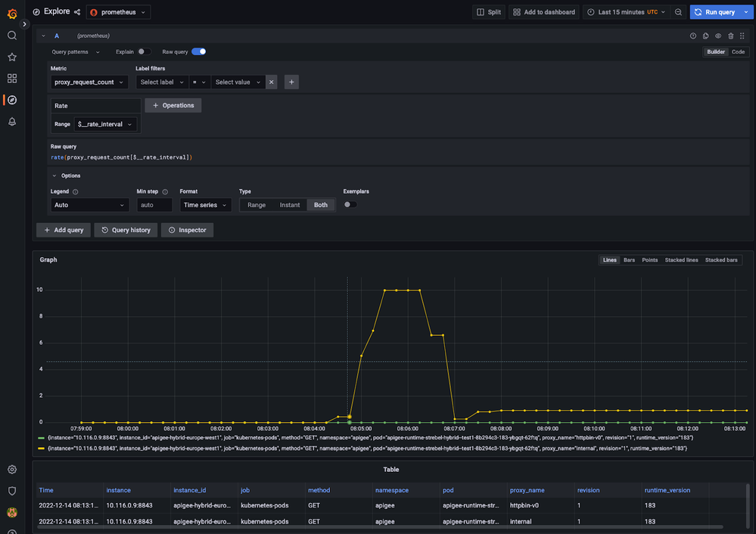Image resolution: width=756 pixels, height=534 pixels.
Task: Click the Min step info icon
Action: pos(165,192)
